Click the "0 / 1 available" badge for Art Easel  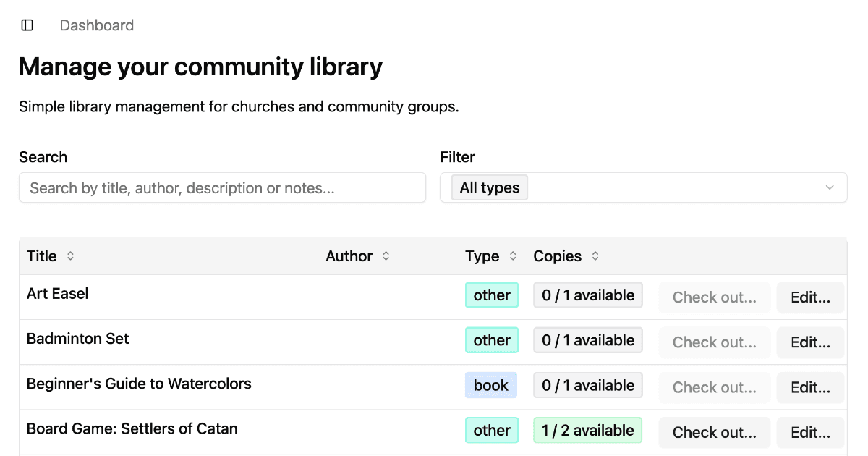coord(588,295)
